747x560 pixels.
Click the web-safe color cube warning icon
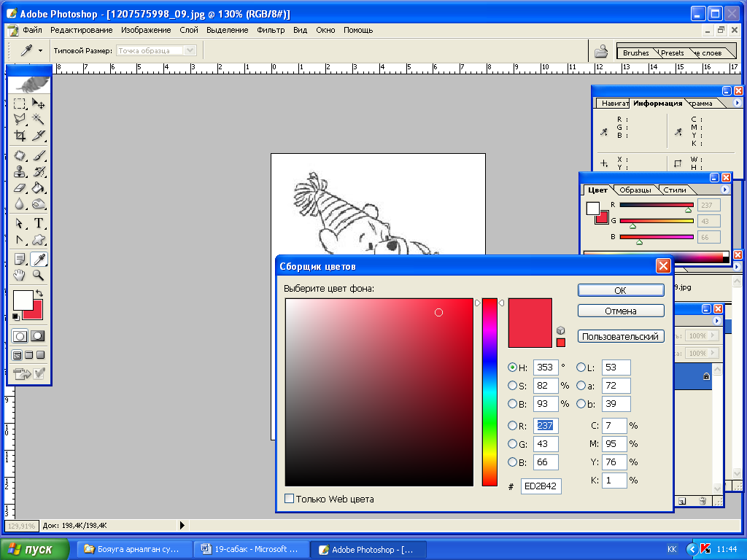click(x=561, y=330)
